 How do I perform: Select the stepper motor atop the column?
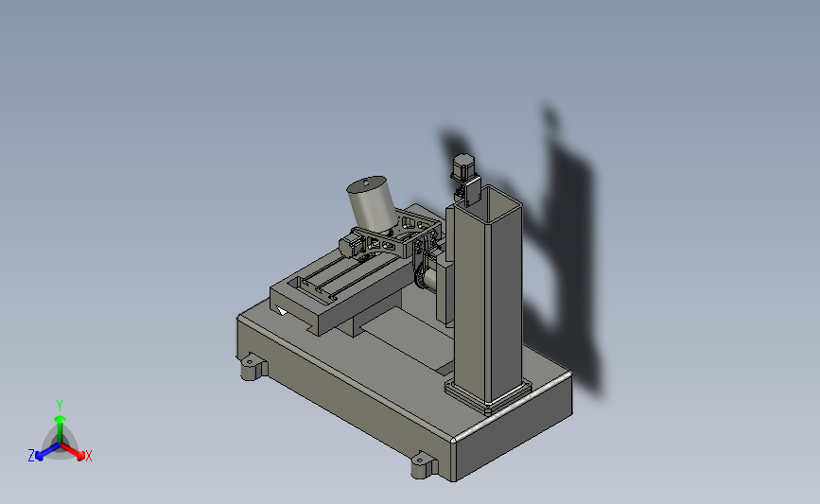462,166
